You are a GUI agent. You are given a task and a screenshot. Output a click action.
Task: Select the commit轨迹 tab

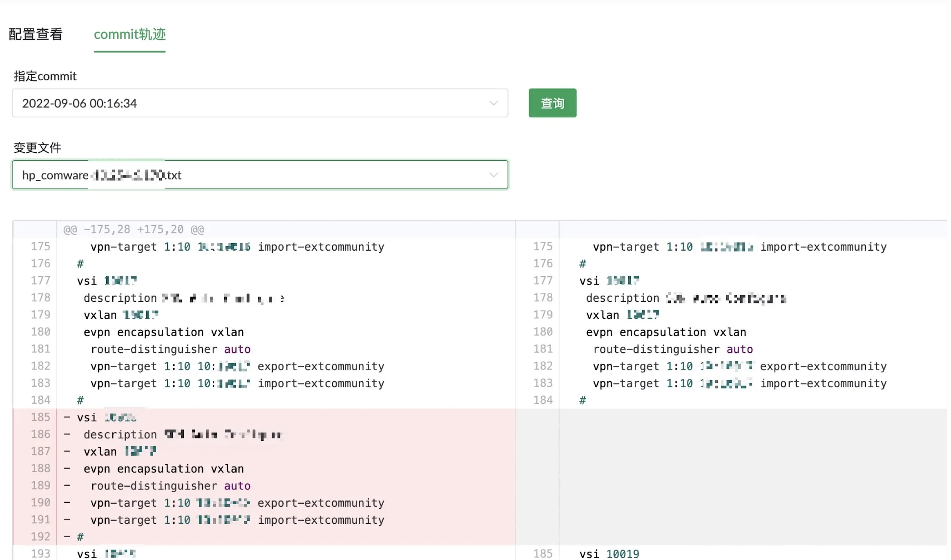pos(129,34)
